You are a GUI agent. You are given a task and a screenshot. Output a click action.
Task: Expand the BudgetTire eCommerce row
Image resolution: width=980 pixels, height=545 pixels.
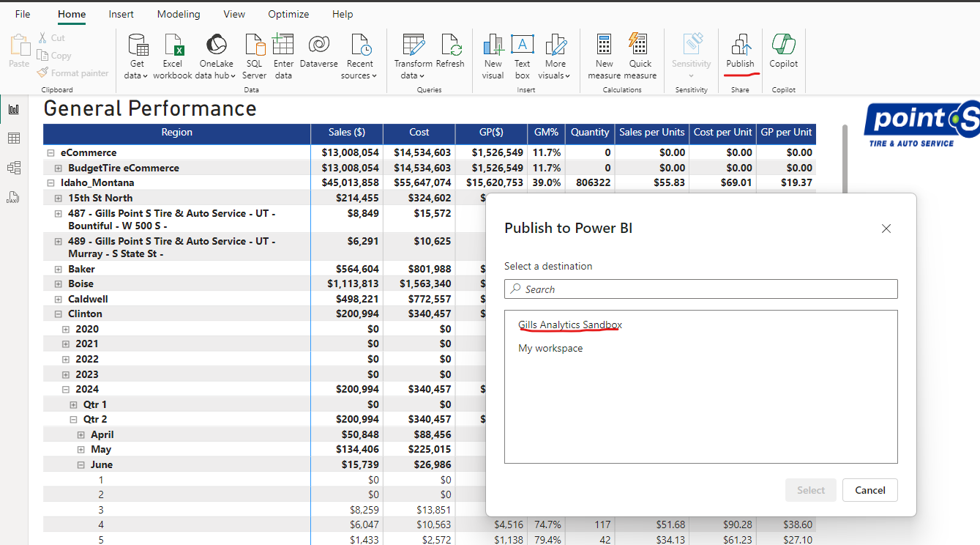pos(59,168)
